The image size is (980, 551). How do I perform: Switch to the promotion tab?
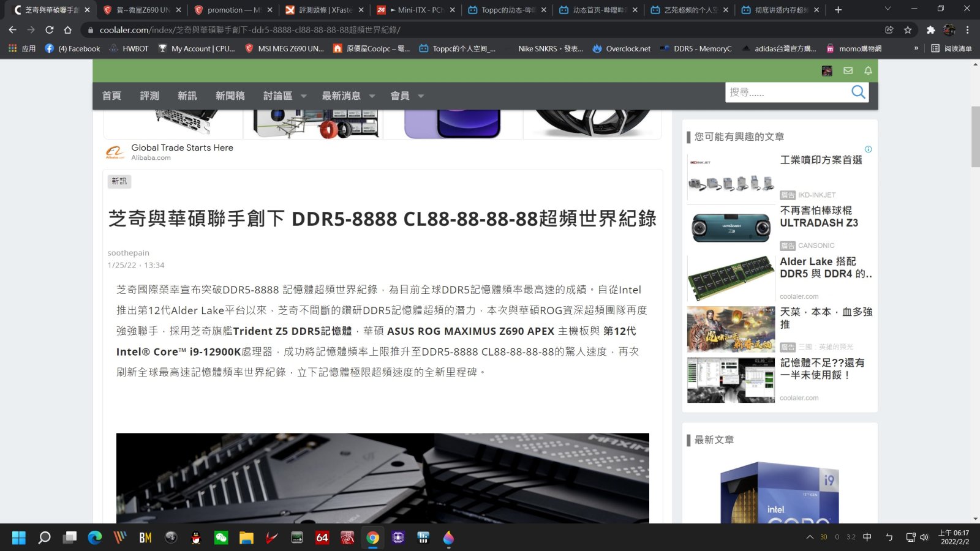tap(233, 10)
